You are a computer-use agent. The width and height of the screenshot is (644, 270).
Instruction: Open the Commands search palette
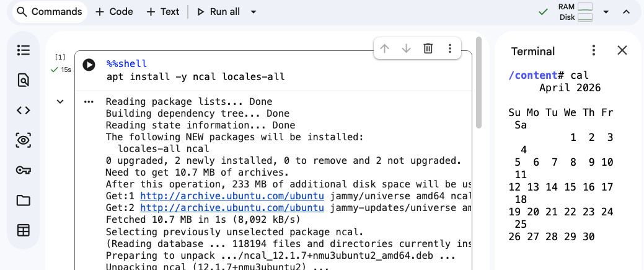pos(50,12)
